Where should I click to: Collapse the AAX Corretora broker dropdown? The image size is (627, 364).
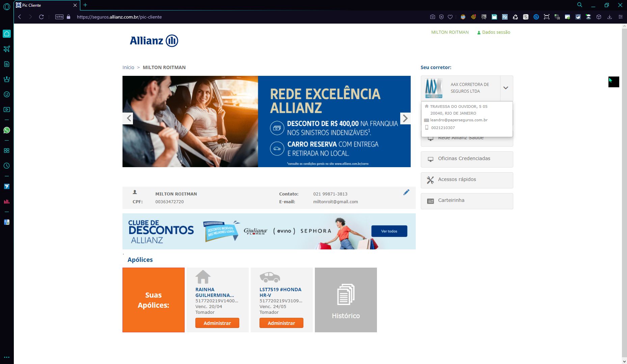[x=506, y=88]
